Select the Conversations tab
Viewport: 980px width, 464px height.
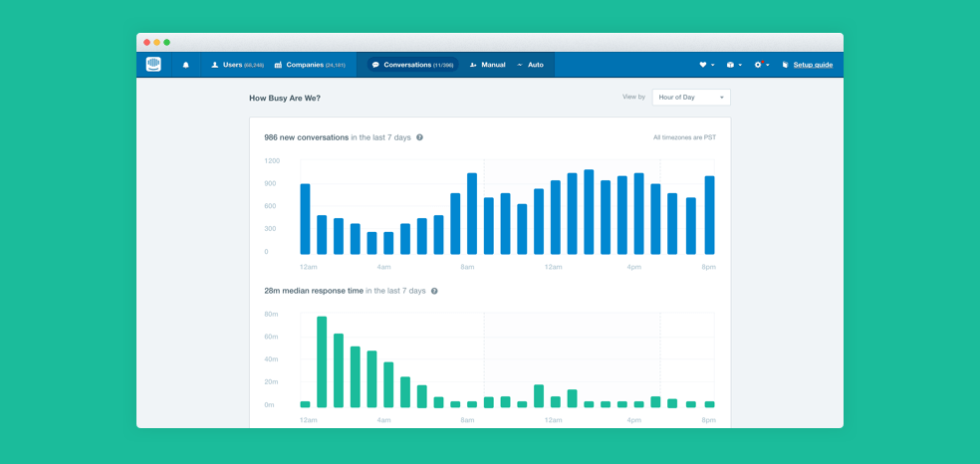click(412, 65)
